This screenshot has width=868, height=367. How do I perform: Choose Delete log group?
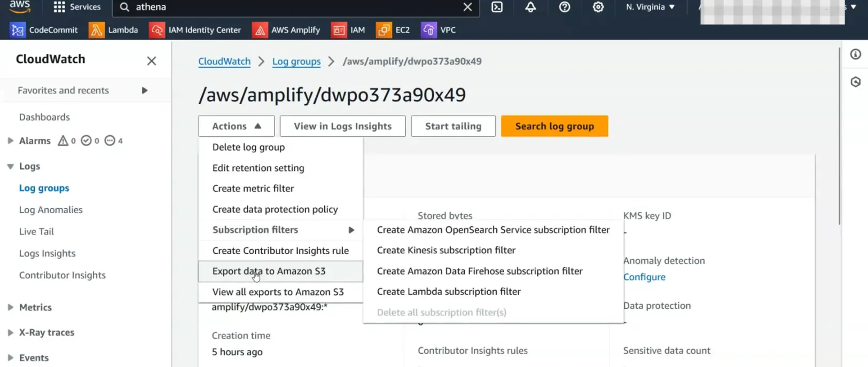280,147
